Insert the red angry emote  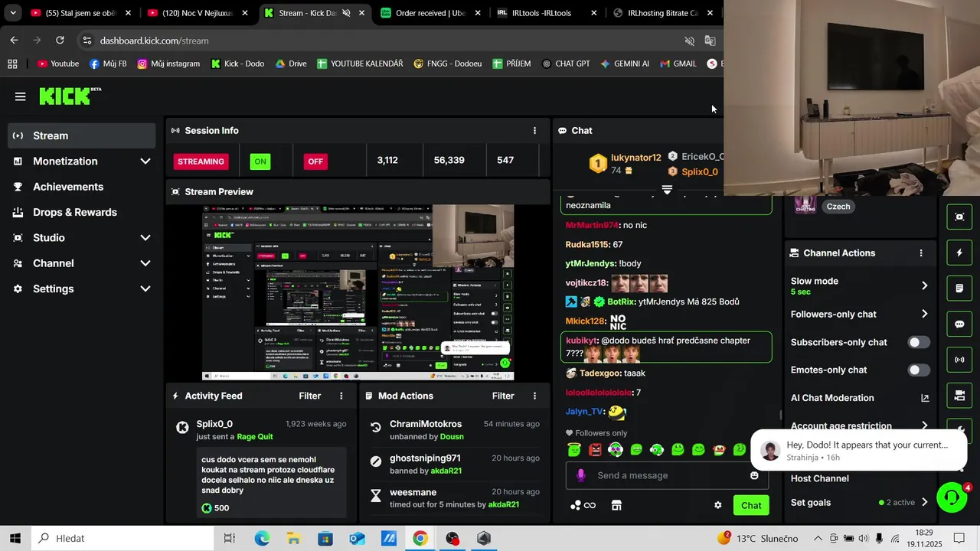click(595, 450)
